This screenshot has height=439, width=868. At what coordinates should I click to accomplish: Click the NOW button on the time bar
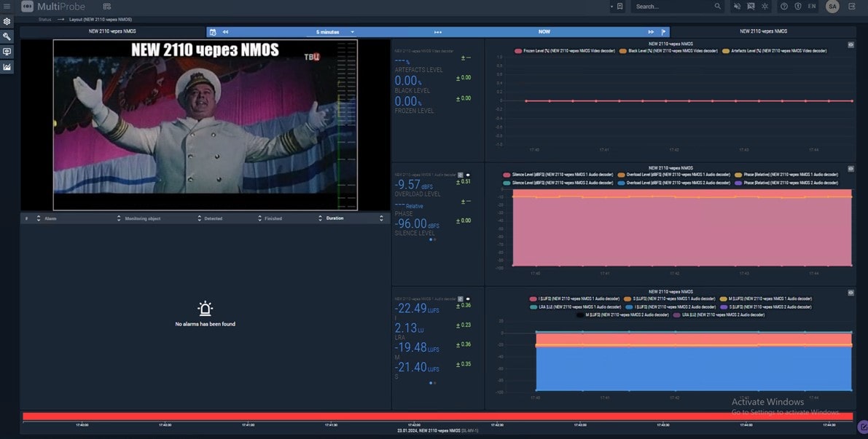[544, 32]
